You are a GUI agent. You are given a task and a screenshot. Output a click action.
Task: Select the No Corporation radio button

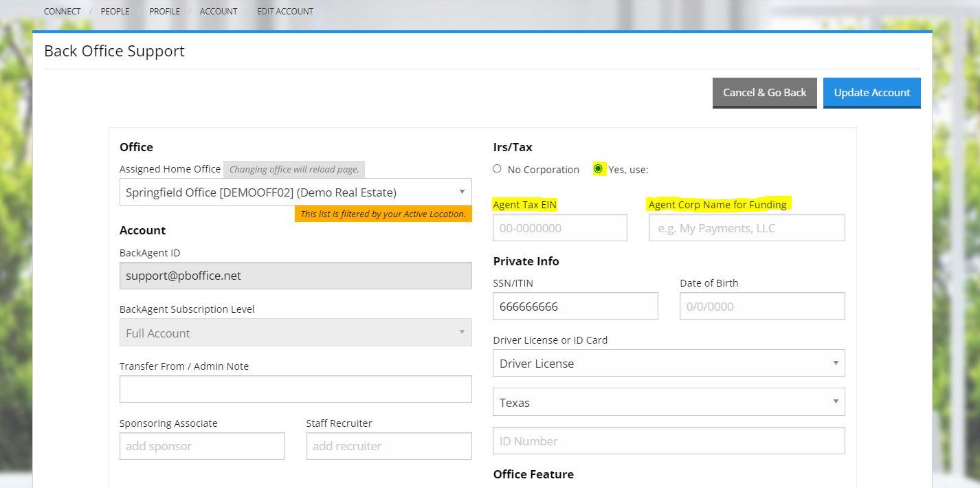point(497,168)
